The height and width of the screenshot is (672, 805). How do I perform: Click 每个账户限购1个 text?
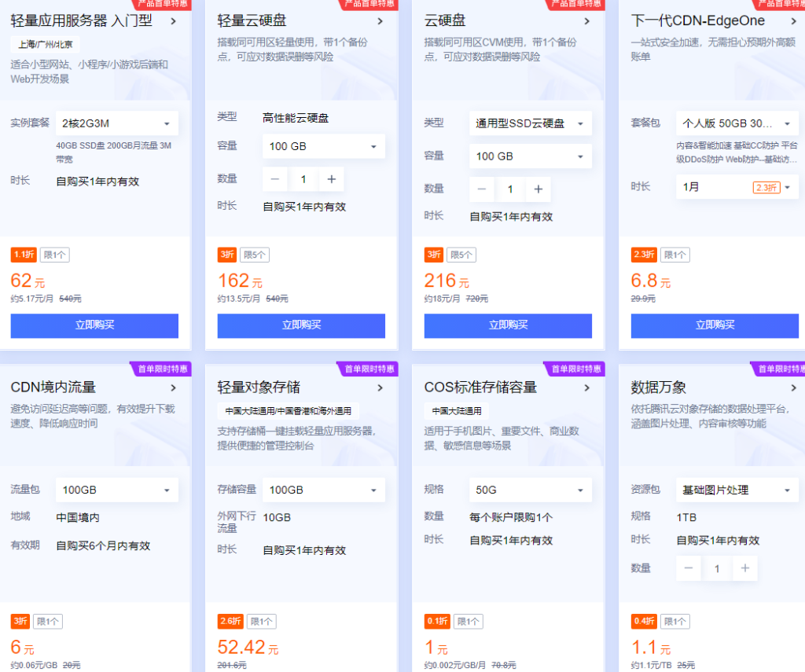coord(511,517)
